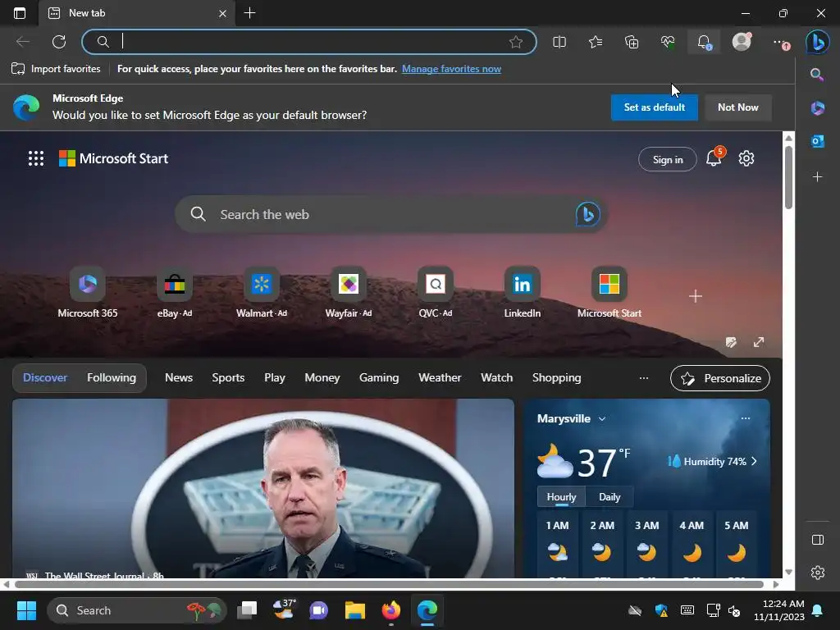Click the sidebar search icon
The width and height of the screenshot is (840, 630).
click(817, 74)
